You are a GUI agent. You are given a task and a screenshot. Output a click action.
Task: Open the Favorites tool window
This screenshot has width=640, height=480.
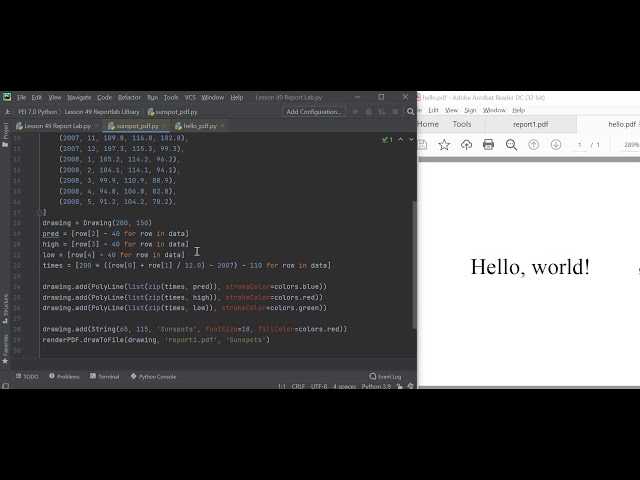click(5, 349)
